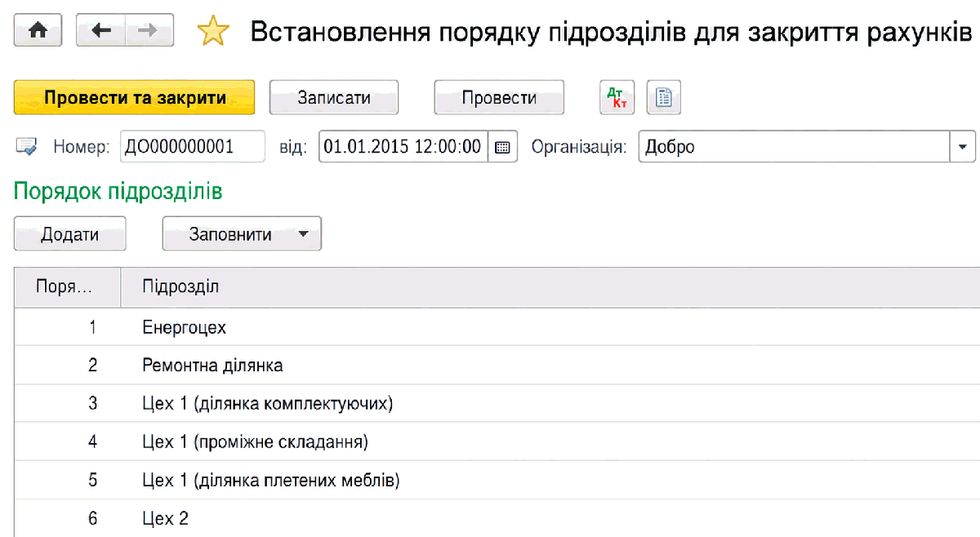980x537 pixels.
Task: Click the Організація field with Добро
Action: pos(793,148)
